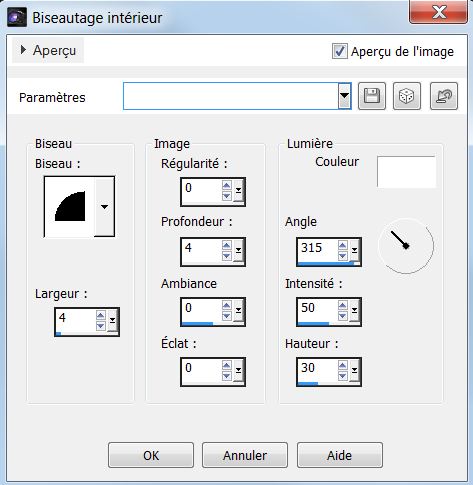Toggle the Aperçu de l'image checkbox
473x485 pixels.
coord(339,51)
